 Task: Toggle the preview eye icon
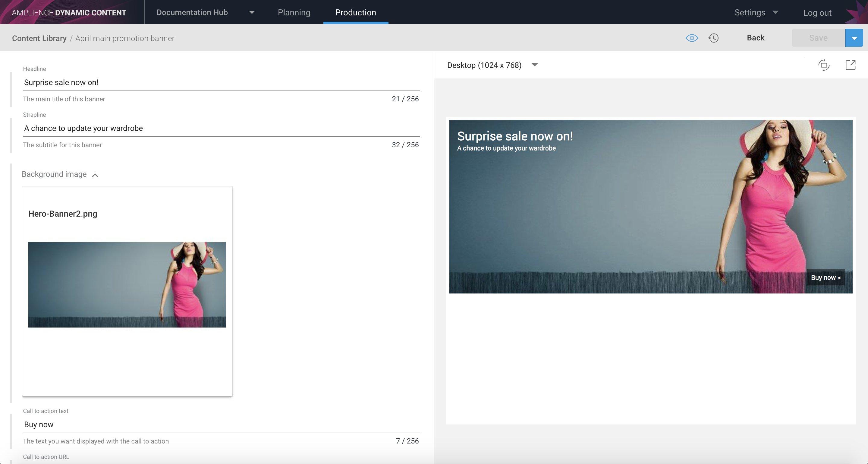coord(692,38)
